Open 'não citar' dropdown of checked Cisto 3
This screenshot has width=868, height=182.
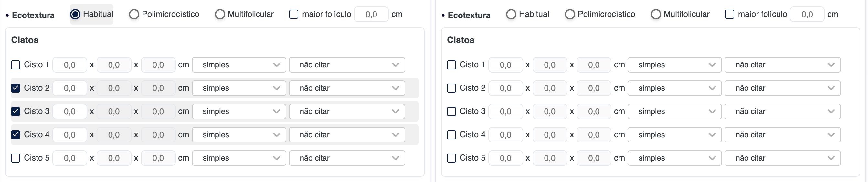(347, 111)
